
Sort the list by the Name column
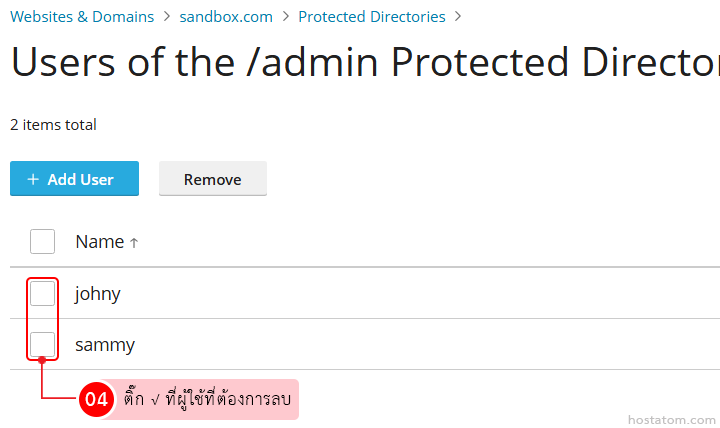coord(99,242)
